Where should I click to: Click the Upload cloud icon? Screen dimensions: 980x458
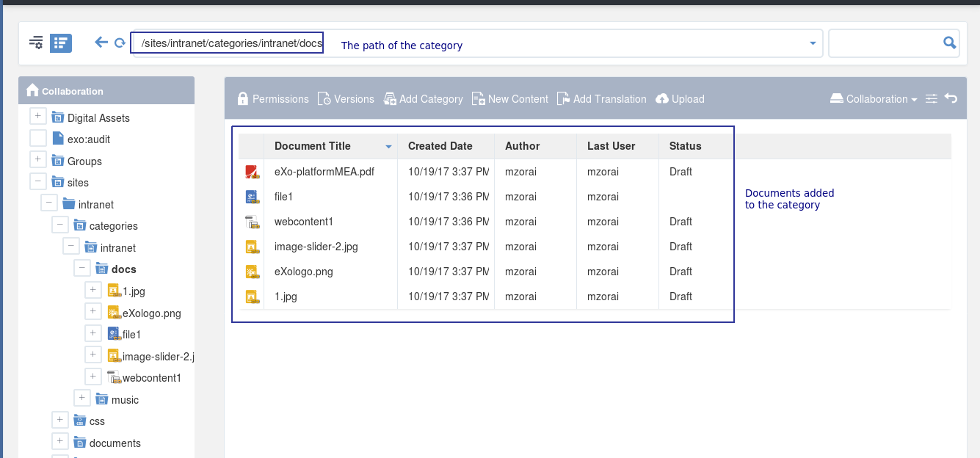[662, 98]
